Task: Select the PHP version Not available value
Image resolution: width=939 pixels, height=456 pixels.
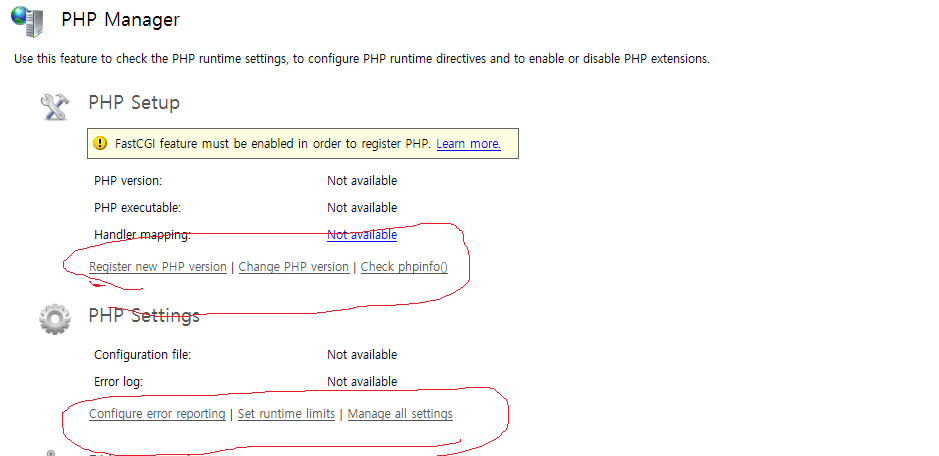Action: click(x=361, y=181)
